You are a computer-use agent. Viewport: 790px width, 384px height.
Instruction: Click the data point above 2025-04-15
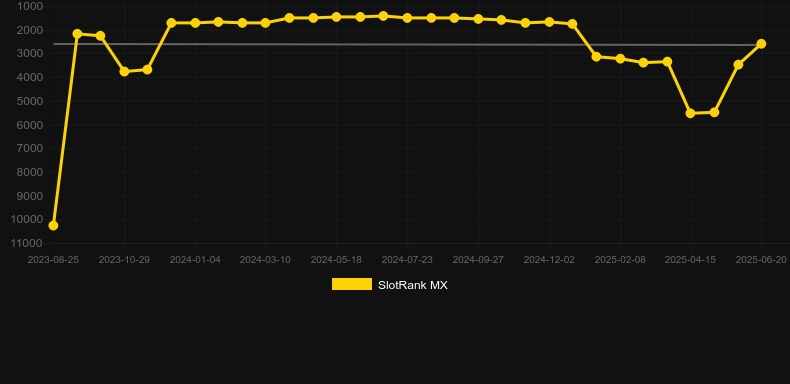tap(691, 113)
